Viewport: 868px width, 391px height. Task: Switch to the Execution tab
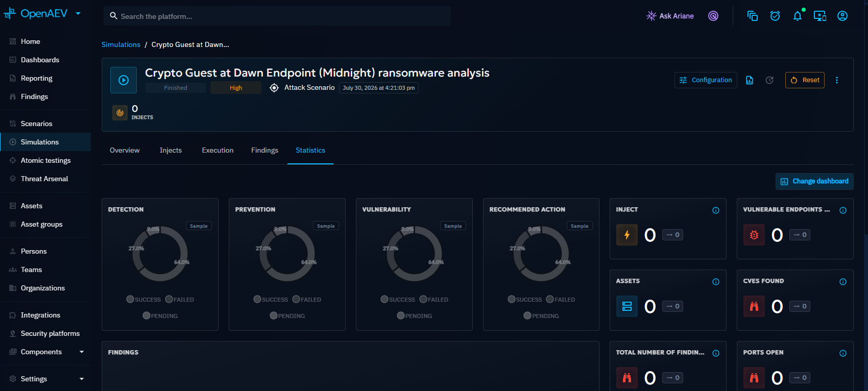point(218,151)
